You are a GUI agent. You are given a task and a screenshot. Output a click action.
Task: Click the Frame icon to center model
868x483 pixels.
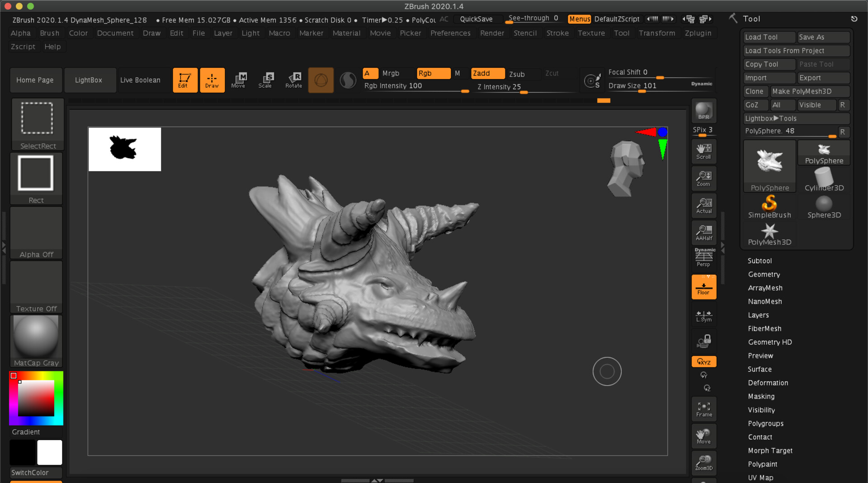(703, 409)
